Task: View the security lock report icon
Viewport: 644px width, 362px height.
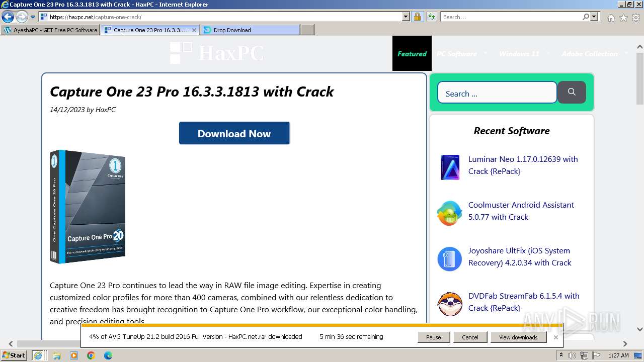Action: click(x=417, y=17)
